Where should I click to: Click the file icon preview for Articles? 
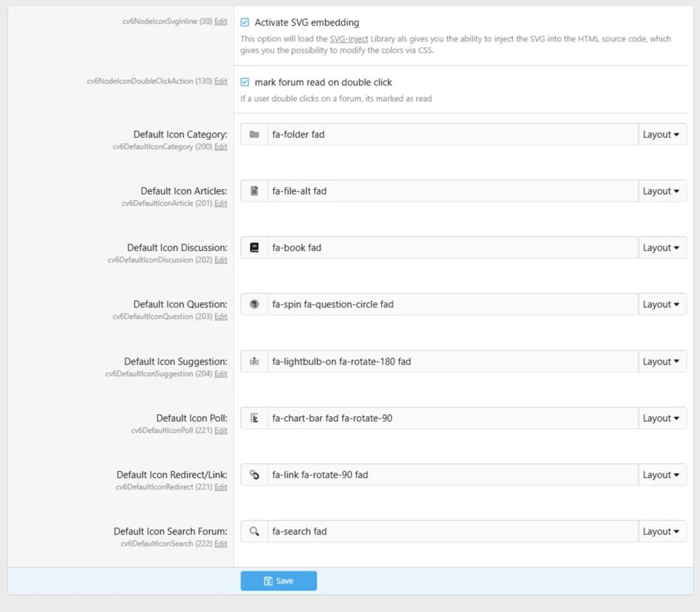254,191
